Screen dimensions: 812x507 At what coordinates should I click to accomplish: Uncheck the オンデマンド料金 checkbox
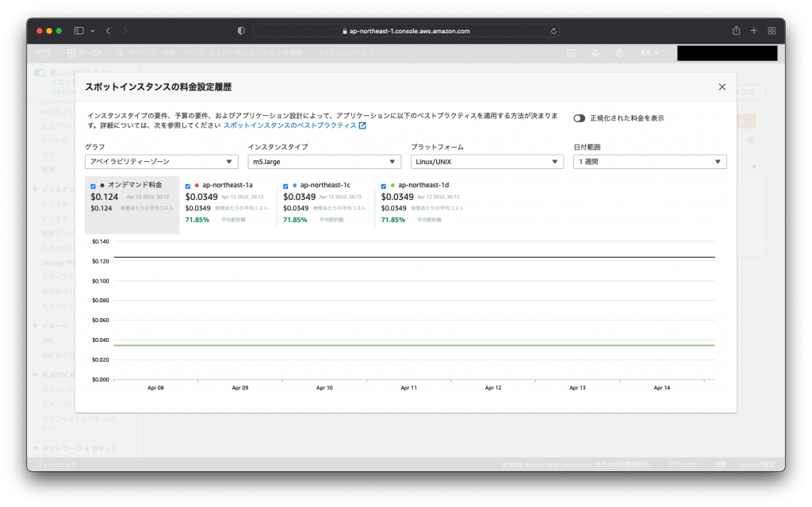[94, 186]
